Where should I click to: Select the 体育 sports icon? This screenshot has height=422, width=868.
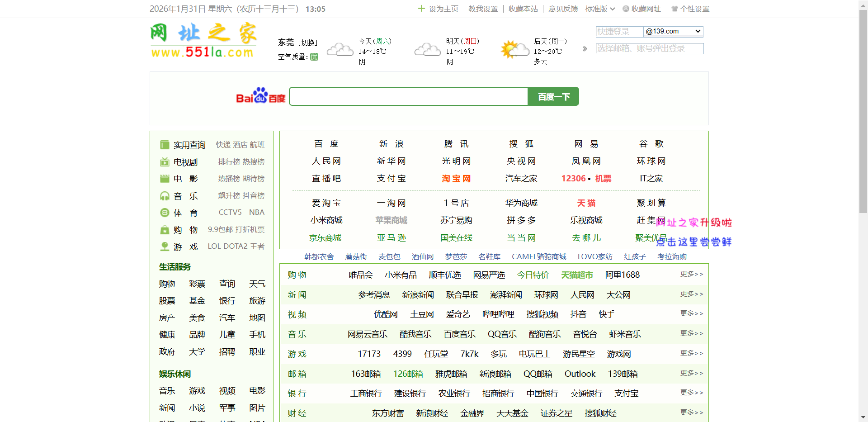click(x=165, y=212)
